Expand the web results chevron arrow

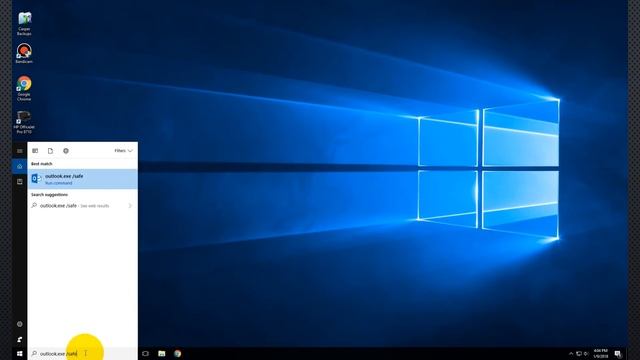[x=130, y=206]
